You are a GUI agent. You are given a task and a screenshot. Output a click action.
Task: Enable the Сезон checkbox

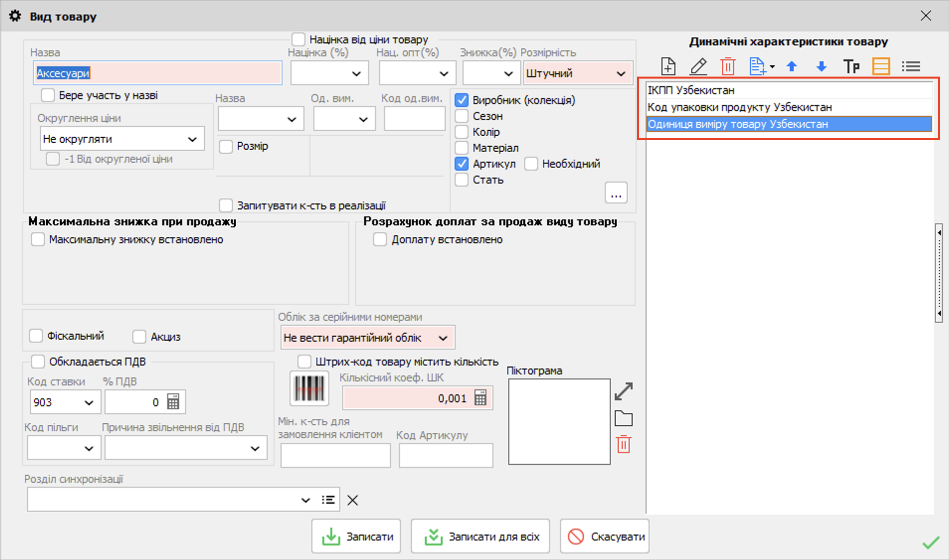pyautogui.click(x=462, y=116)
